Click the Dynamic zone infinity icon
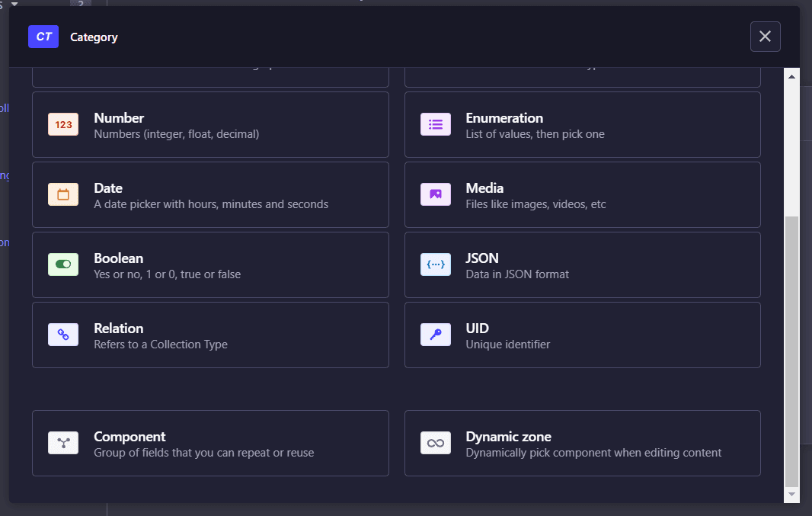Image resolution: width=812 pixels, height=516 pixels. (435, 443)
